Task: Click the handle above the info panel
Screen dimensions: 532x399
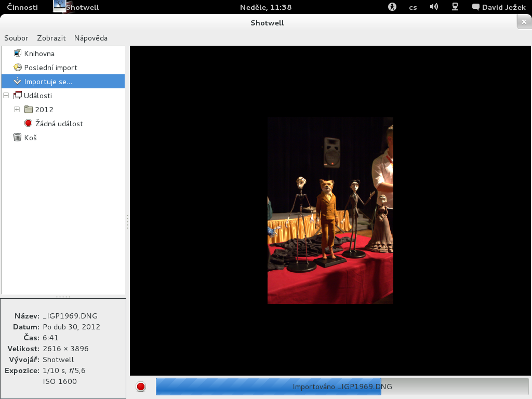Action: 63,297
